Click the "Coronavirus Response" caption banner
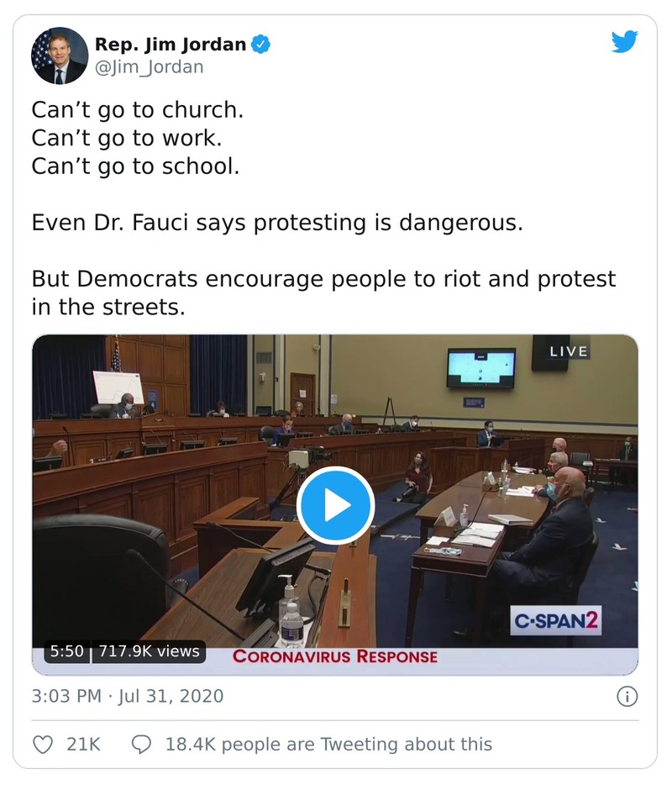 coord(334,656)
